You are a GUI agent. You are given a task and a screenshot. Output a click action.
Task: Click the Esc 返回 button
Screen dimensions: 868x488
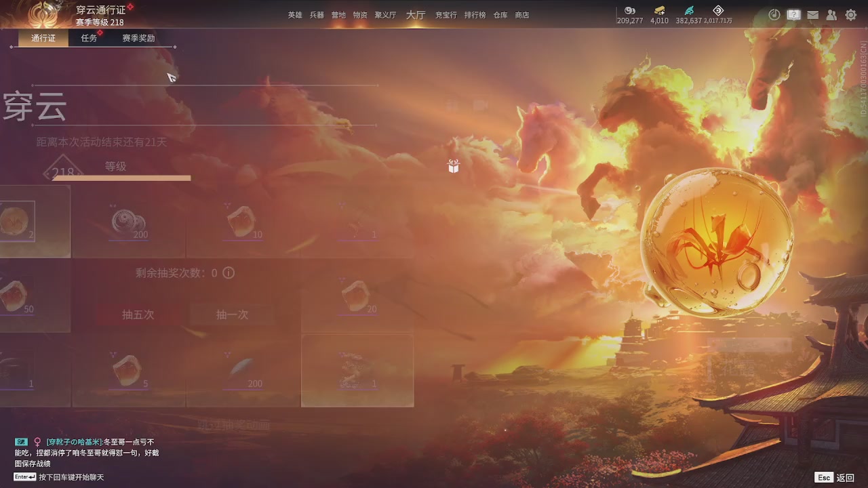834,478
